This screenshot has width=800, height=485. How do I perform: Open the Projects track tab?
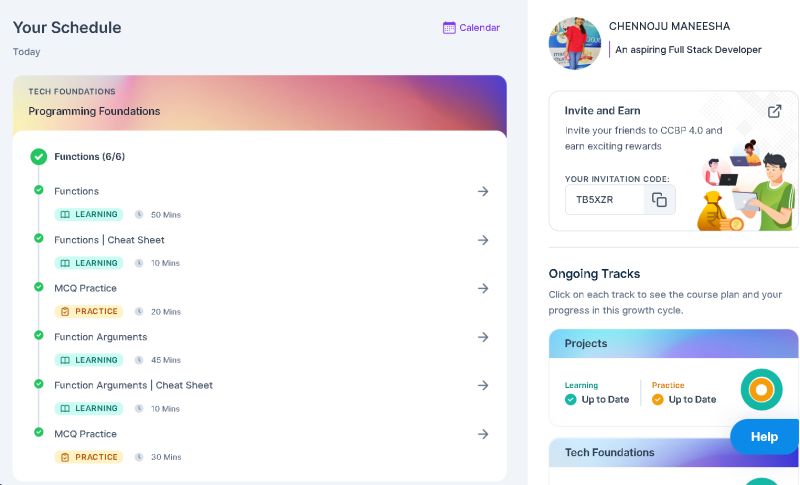[673, 344]
